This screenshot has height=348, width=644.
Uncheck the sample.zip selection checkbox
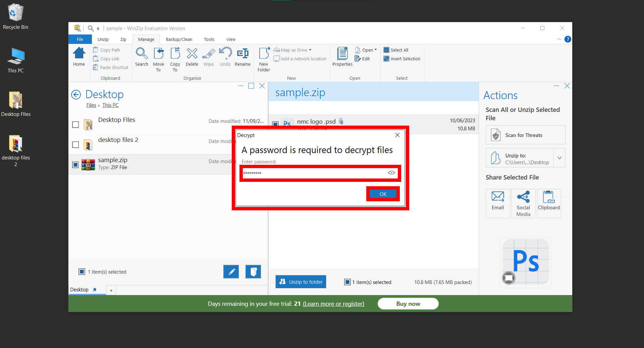click(x=75, y=164)
